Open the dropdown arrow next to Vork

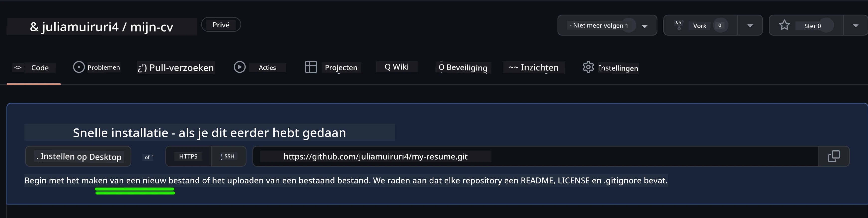(750, 26)
